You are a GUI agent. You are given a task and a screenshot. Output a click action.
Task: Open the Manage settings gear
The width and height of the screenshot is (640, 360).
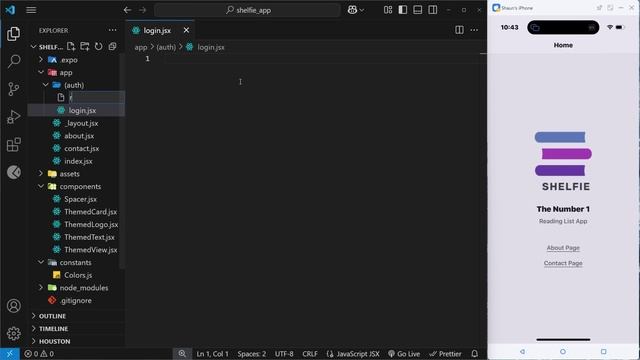13,333
